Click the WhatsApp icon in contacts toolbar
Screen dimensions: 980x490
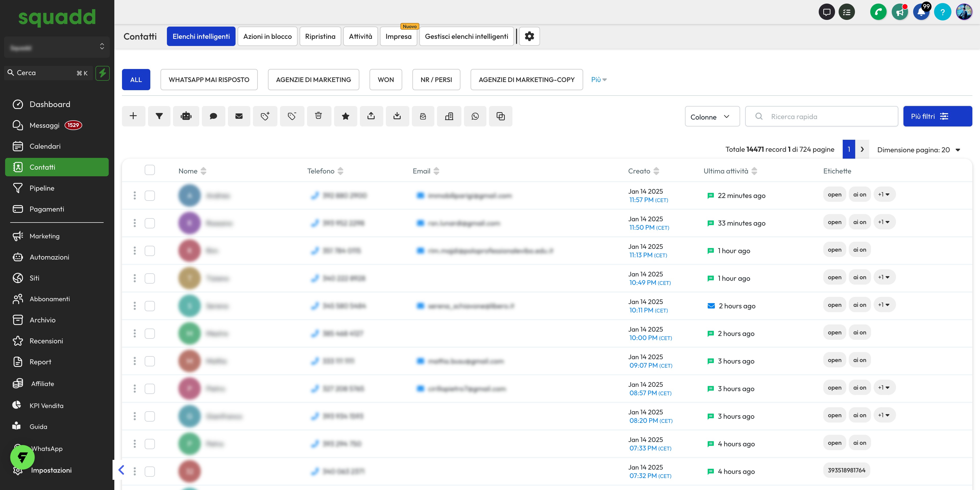pos(475,116)
